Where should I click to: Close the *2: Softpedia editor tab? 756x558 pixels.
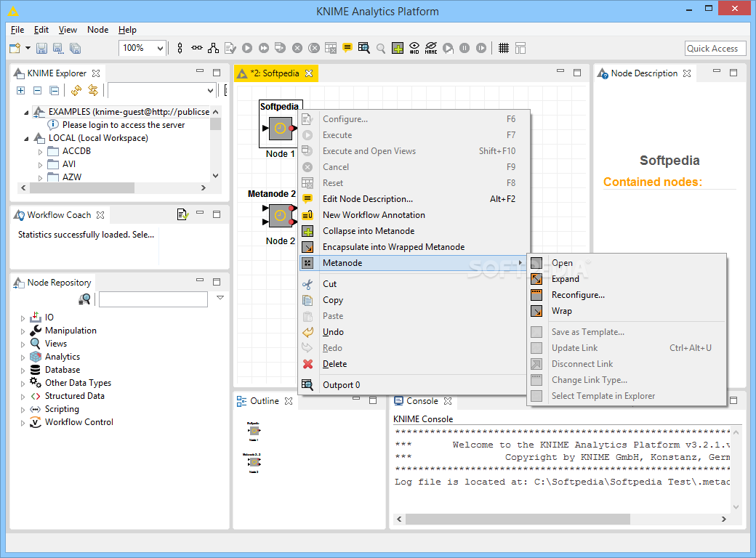click(x=309, y=73)
